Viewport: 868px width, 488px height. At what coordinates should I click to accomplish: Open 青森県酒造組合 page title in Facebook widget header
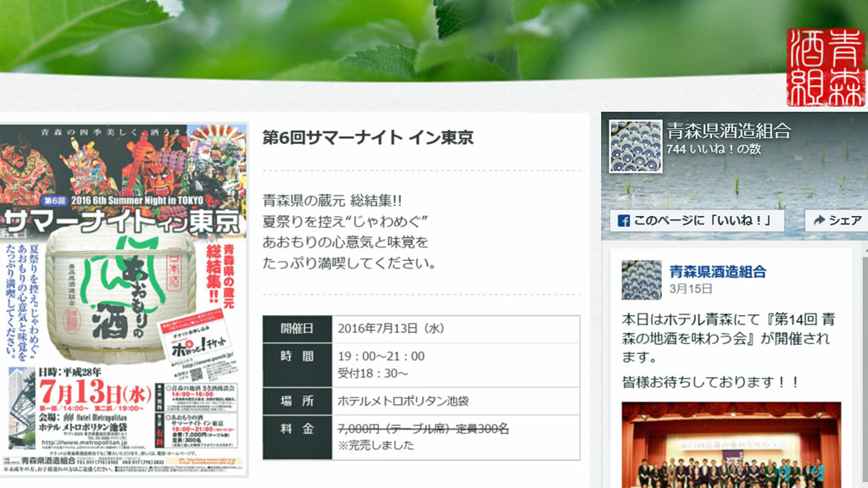(728, 131)
